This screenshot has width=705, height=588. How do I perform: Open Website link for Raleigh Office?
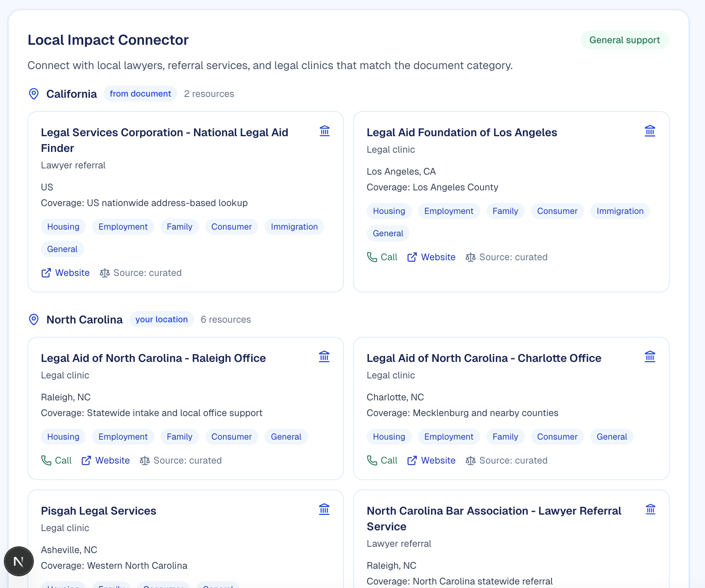tap(105, 460)
